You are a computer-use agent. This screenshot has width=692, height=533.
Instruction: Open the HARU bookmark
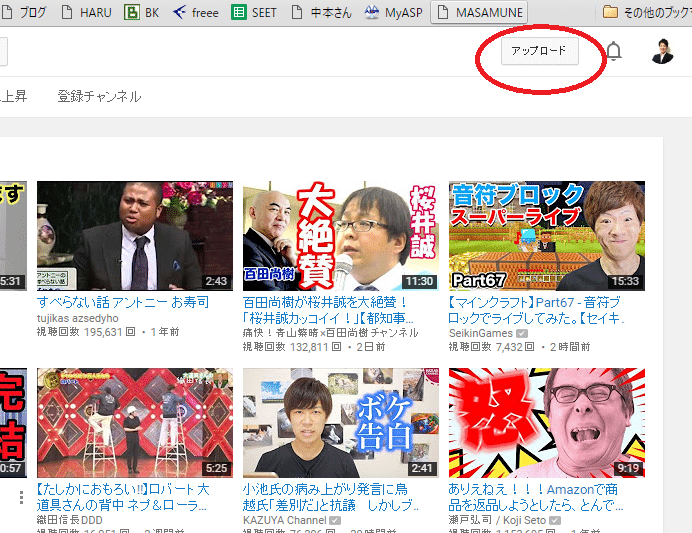point(86,12)
